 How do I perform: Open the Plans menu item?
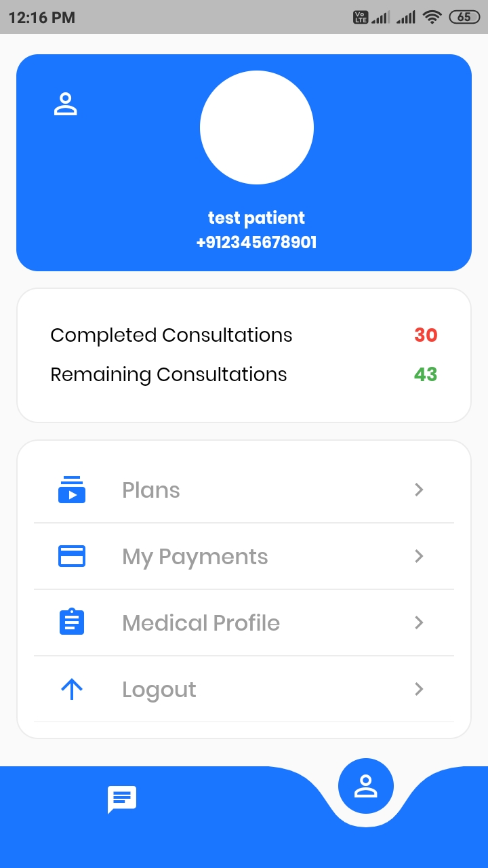(151, 490)
